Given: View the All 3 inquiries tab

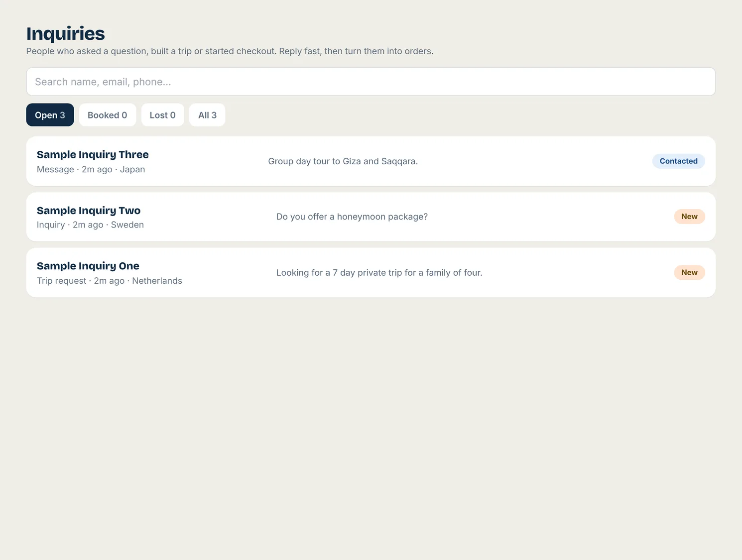Looking at the screenshot, I should tap(207, 115).
